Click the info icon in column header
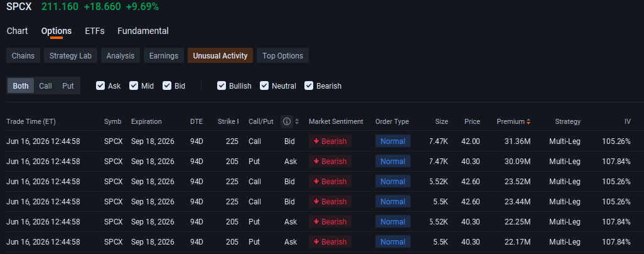Image resolution: width=644 pixels, height=254 pixels. 287,121
